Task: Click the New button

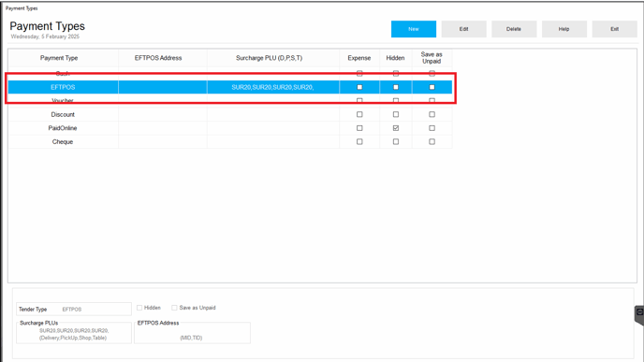Action: [414, 29]
